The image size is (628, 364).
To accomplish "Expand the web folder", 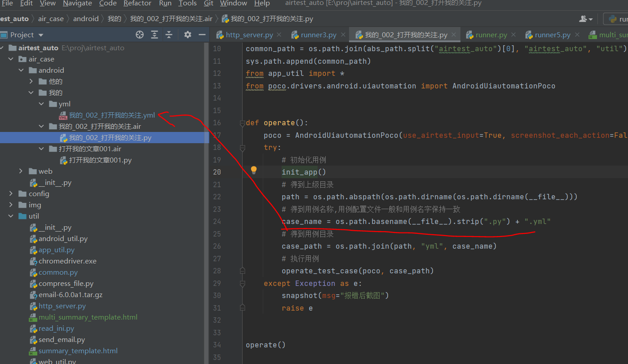I will 21,171.
